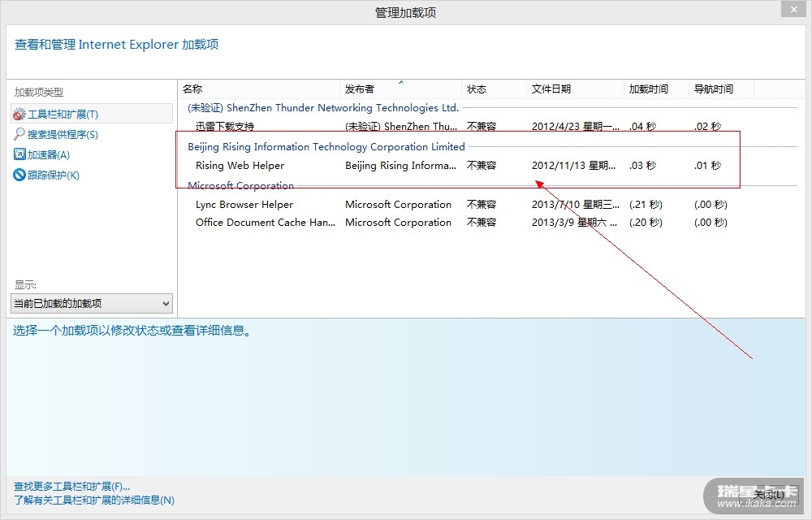
Task: Click the .02 秒 navigation time value
Action: tap(707, 127)
